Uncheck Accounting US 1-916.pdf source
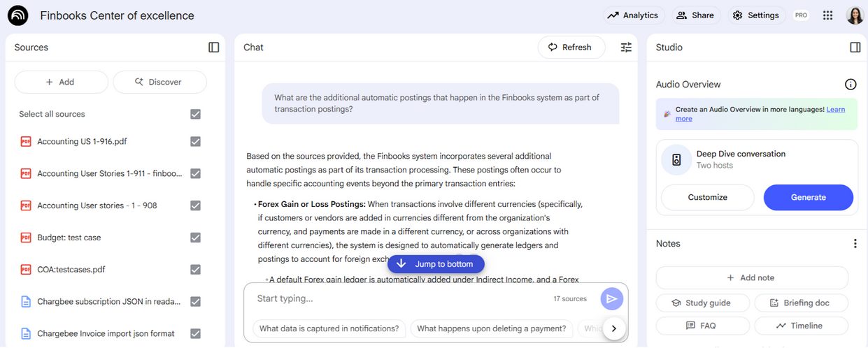 pos(196,141)
